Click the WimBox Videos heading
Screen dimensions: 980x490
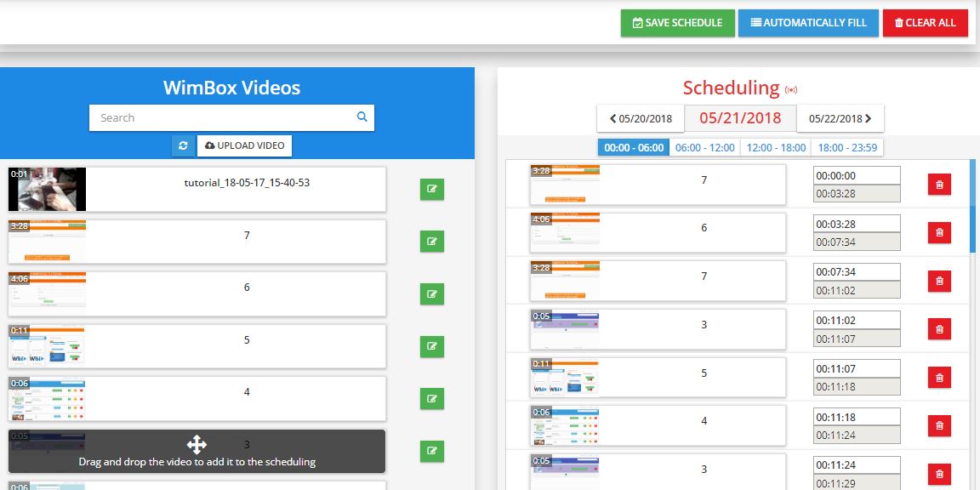click(x=232, y=88)
